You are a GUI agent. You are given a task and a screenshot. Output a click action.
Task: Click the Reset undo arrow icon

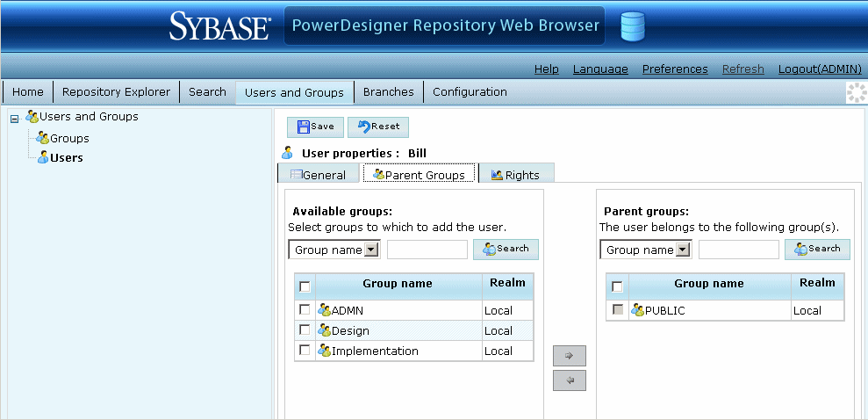pos(363,127)
